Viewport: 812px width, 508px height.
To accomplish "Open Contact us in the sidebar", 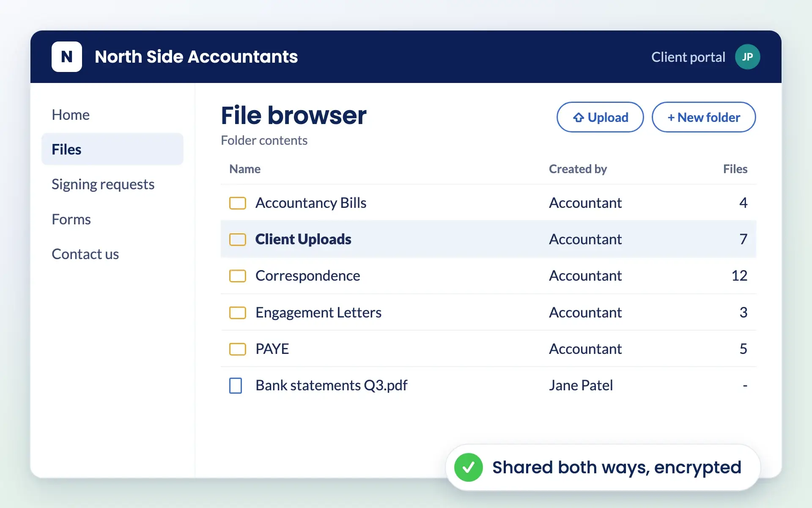I will (85, 254).
